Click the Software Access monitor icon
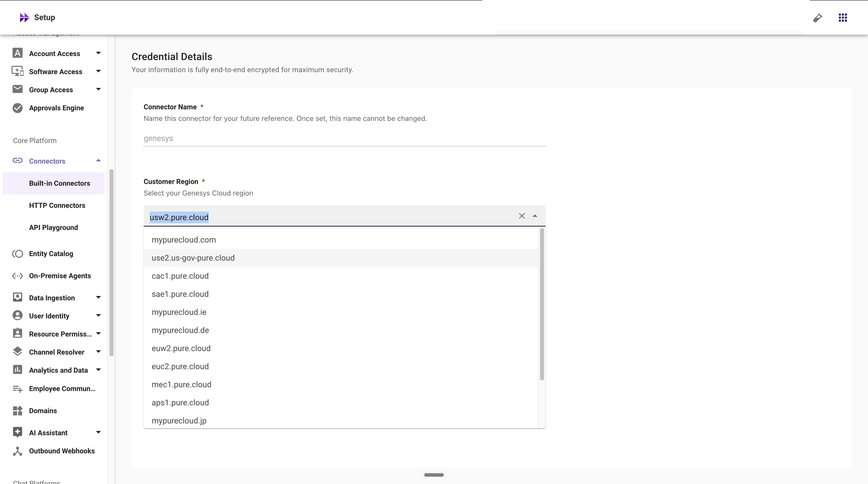This screenshot has height=484, width=868. point(18,71)
